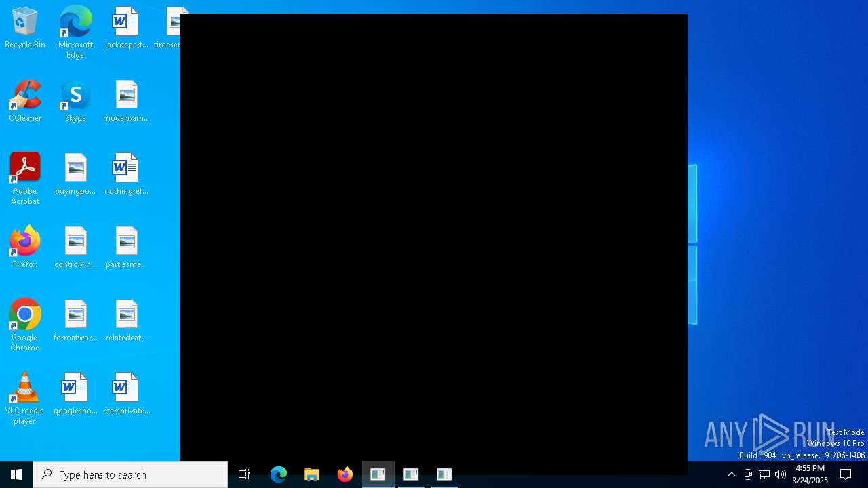Select the Firefox desktop shortcut

coord(25,248)
